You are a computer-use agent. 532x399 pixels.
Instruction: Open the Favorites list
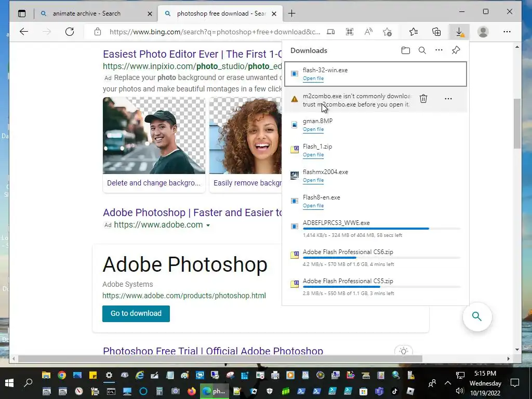pyautogui.click(x=413, y=32)
